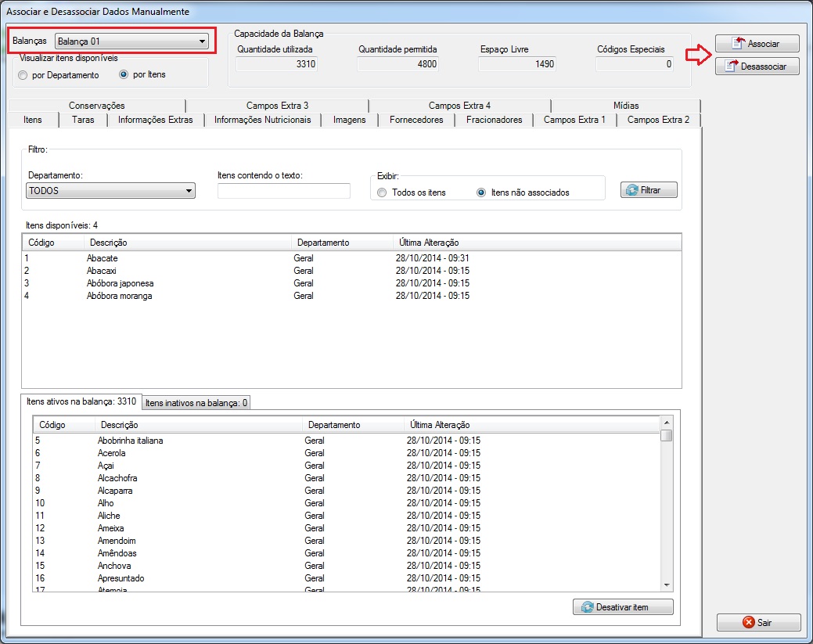Image resolution: width=813 pixels, height=644 pixels.
Task: Click the scroll up arrow of active items list
Action: tap(667, 422)
